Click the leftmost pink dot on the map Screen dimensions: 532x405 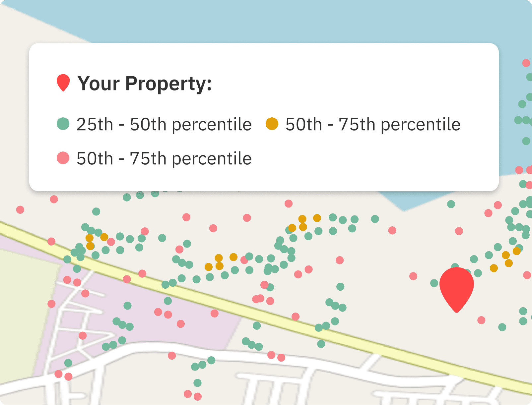click(x=20, y=210)
